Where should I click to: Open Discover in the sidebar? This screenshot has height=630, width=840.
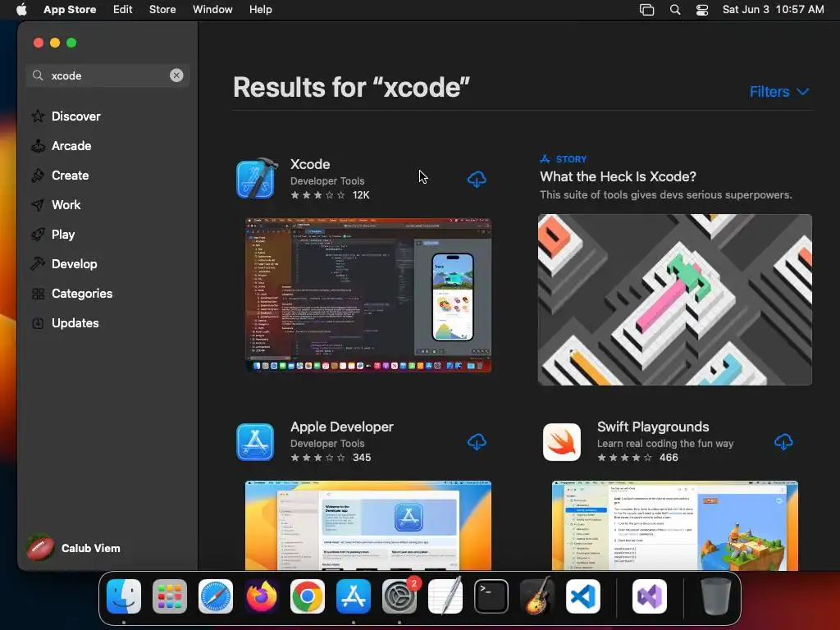tap(75, 116)
